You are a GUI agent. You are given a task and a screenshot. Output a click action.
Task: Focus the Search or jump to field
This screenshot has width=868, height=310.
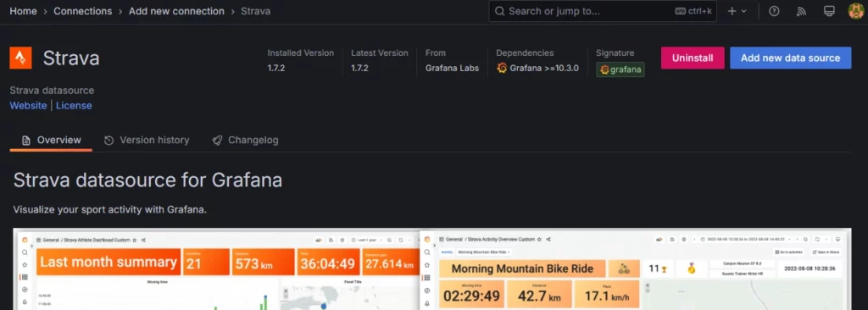tap(603, 11)
